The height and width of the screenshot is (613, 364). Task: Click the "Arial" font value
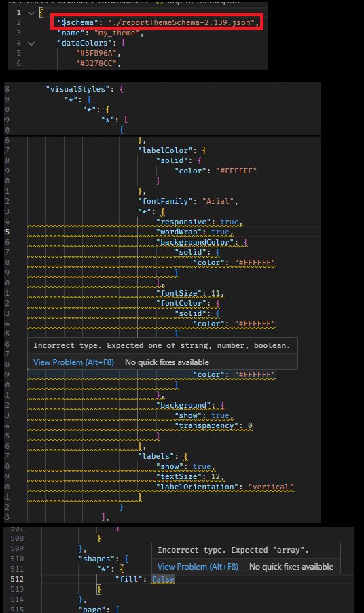tap(217, 201)
